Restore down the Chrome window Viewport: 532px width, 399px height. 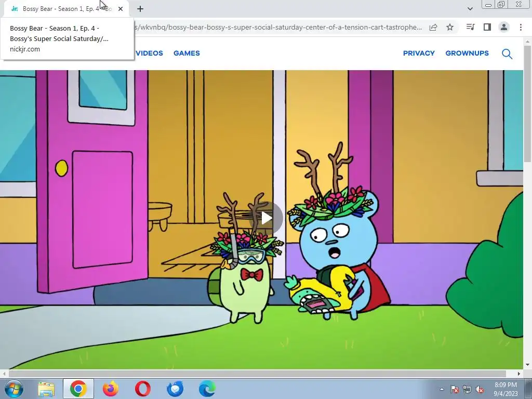[x=501, y=4]
